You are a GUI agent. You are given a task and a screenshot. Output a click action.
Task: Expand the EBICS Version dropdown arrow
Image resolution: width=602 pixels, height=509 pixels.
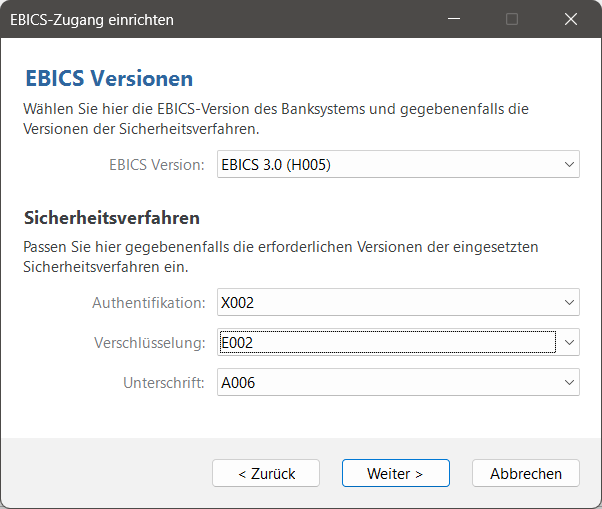(x=569, y=164)
